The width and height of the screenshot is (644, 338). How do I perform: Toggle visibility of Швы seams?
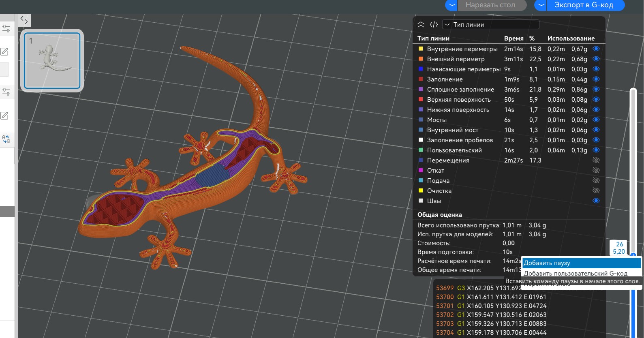pos(596,201)
